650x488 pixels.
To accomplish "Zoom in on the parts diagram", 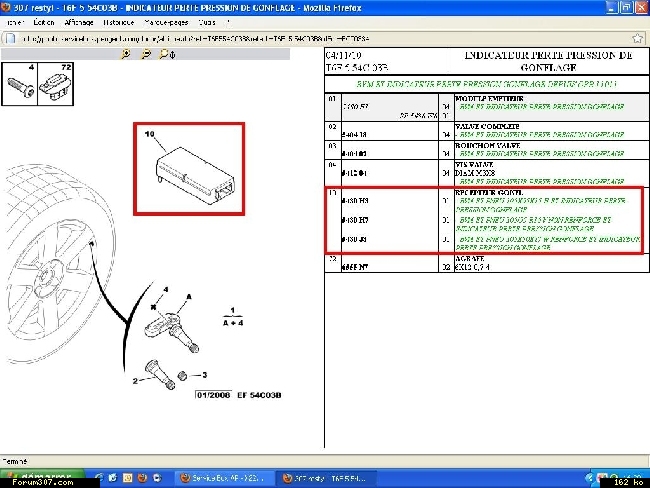I will (126, 54).
